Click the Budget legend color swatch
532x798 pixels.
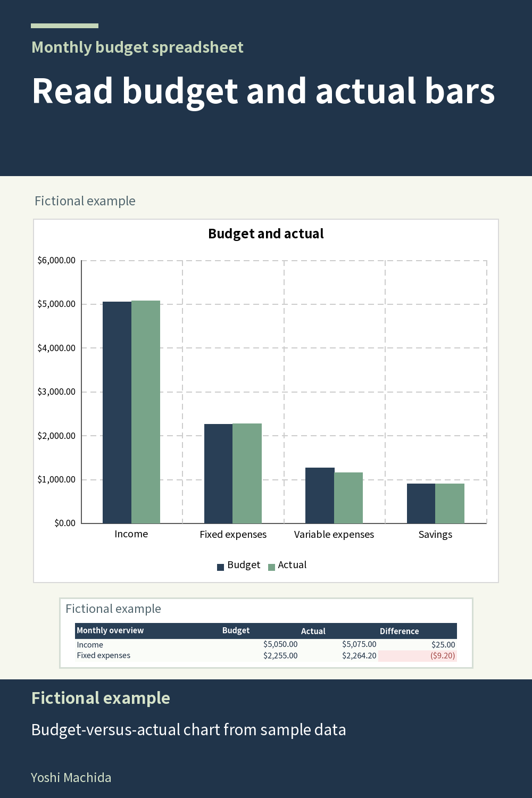(x=220, y=567)
